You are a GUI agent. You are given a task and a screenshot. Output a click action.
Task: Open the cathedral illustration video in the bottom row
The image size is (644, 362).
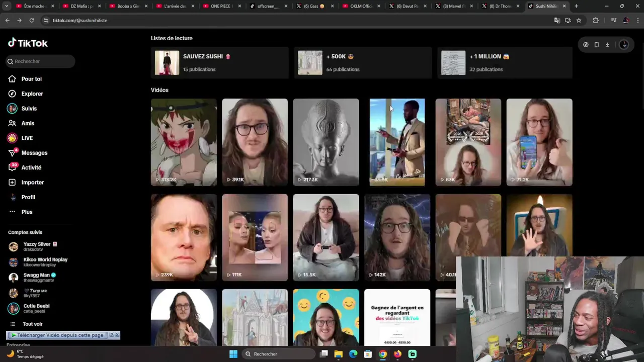[x=255, y=317]
